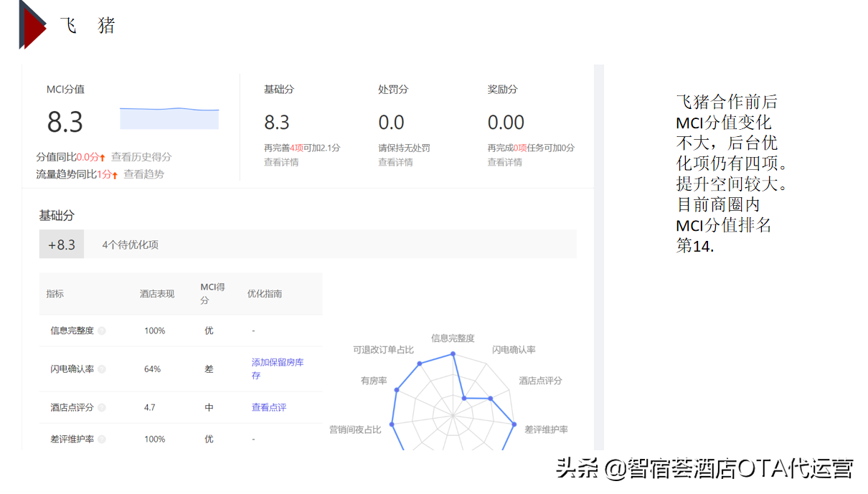Click help icon beside 酒店点评分 row

(x=102, y=407)
